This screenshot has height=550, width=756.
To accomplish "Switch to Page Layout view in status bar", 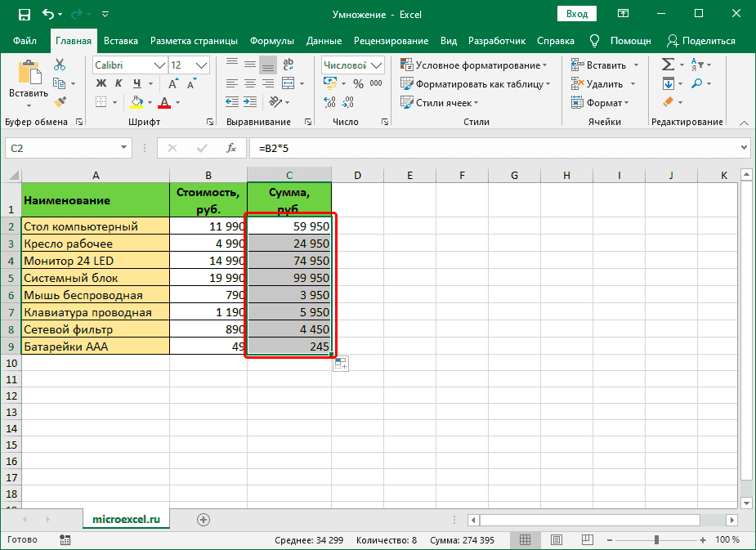I will pos(556,540).
